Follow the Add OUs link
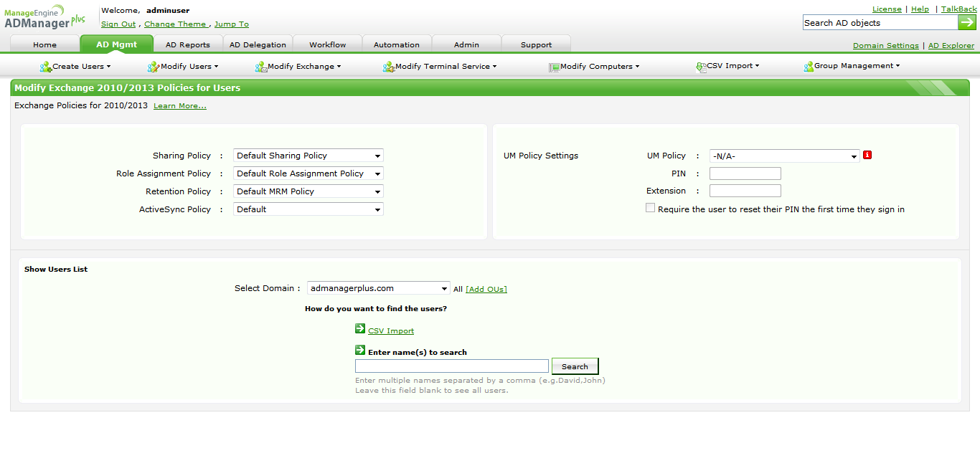980x471 pixels. 486,289
